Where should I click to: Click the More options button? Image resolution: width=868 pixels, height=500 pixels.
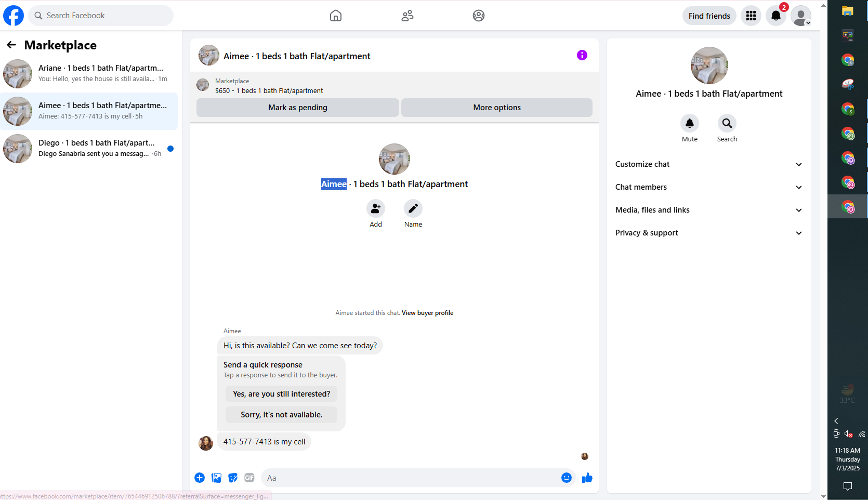[497, 108]
